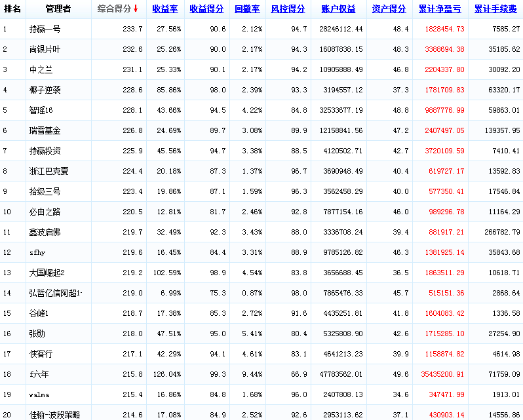Click net profit value 9887776.99
Viewport: 523px width, 420px height.
444,110
